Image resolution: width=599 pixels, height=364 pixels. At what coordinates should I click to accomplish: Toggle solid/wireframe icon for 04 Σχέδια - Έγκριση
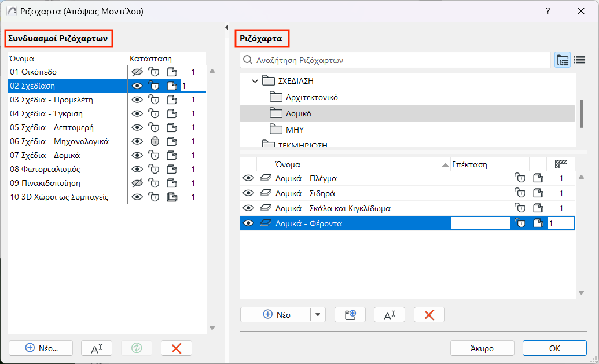click(x=172, y=113)
